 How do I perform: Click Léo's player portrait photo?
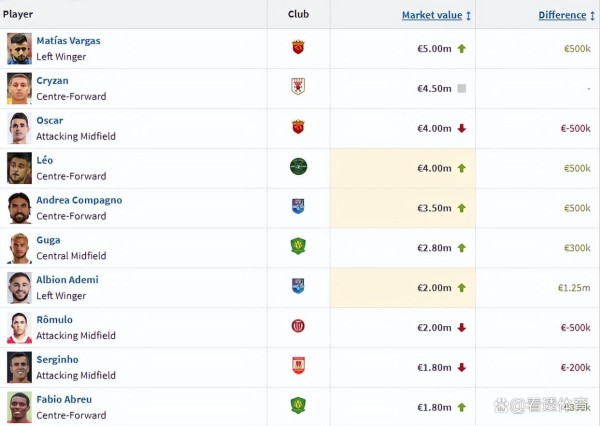click(19, 168)
